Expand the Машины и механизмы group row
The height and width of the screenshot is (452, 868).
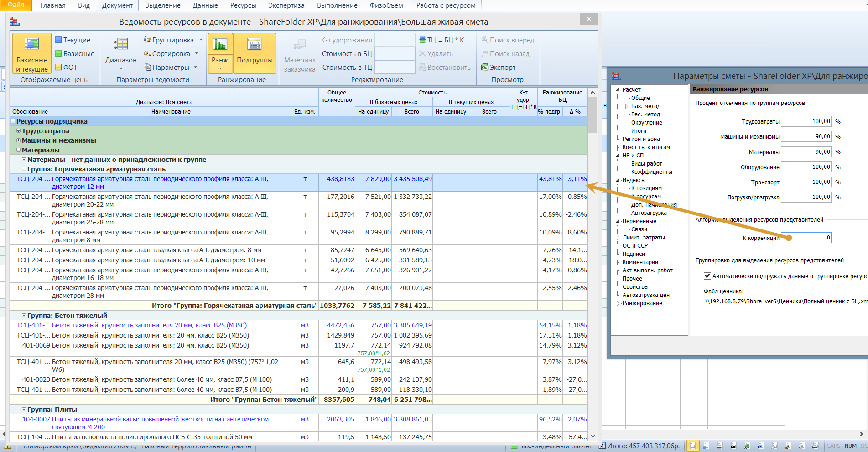tap(19, 140)
